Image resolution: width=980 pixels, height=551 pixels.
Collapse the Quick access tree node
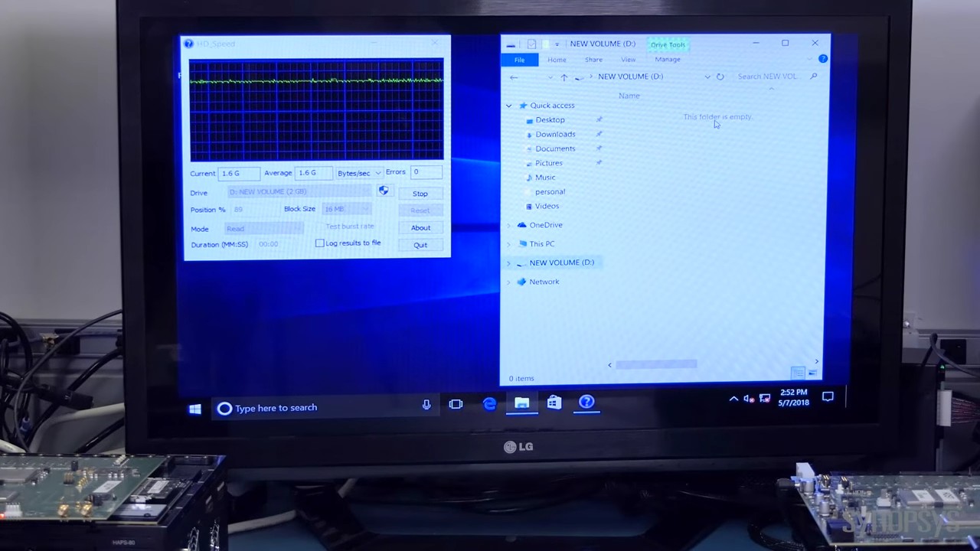[x=508, y=106]
